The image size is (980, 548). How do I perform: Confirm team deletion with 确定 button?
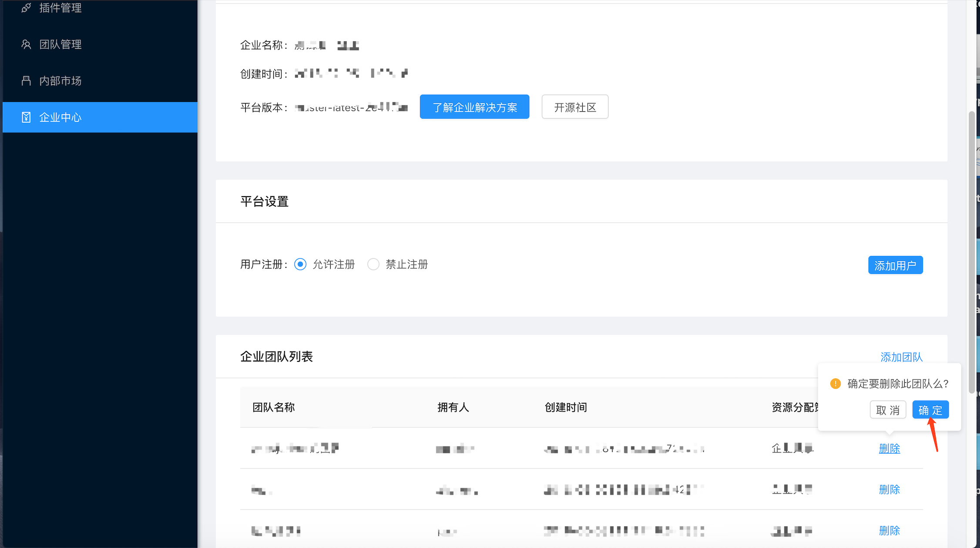(x=930, y=410)
